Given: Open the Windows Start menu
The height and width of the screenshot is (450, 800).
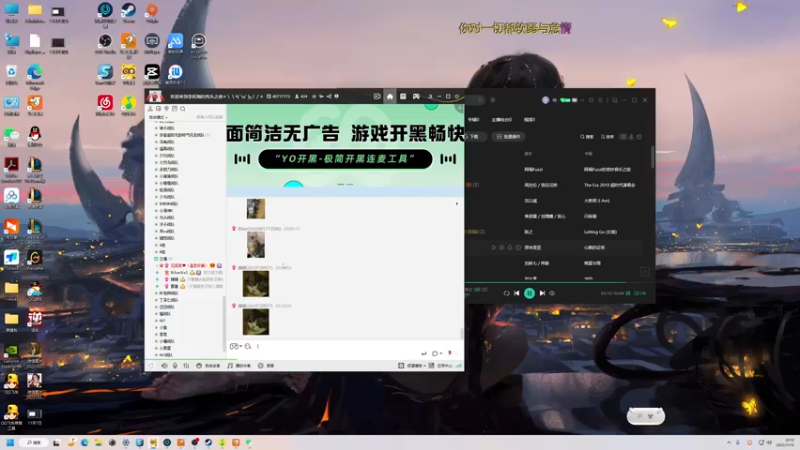Looking at the screenshot, I should click(10, 442).
